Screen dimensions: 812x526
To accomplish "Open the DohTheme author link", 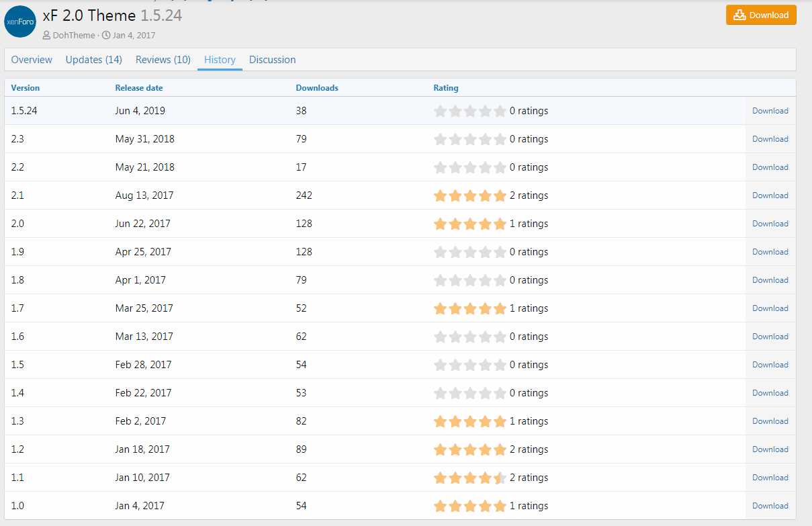I will [74, 35].
